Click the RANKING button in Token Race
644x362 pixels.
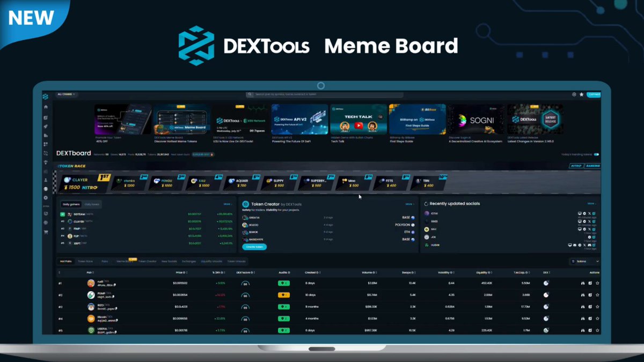click(593, 166)
